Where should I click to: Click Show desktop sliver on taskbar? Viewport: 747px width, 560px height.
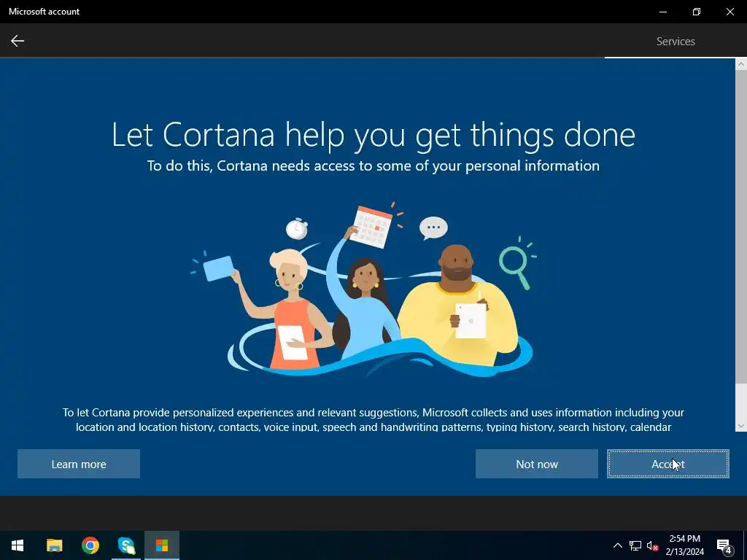pyautogui.click(x=745, y=545)
